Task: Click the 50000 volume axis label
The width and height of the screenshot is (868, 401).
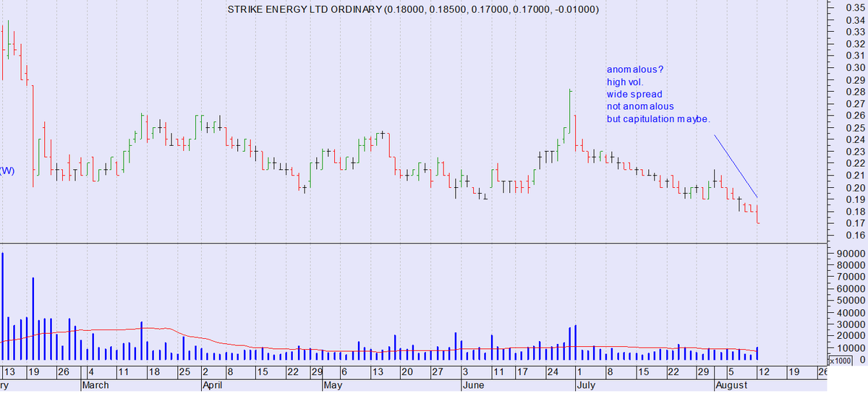Action: 851,299
